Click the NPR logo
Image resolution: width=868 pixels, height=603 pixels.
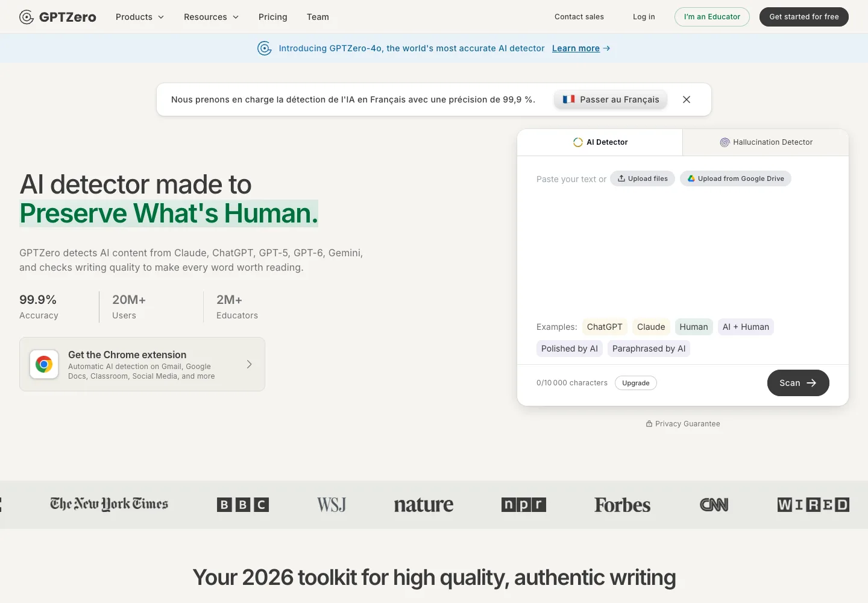point(524,505)
